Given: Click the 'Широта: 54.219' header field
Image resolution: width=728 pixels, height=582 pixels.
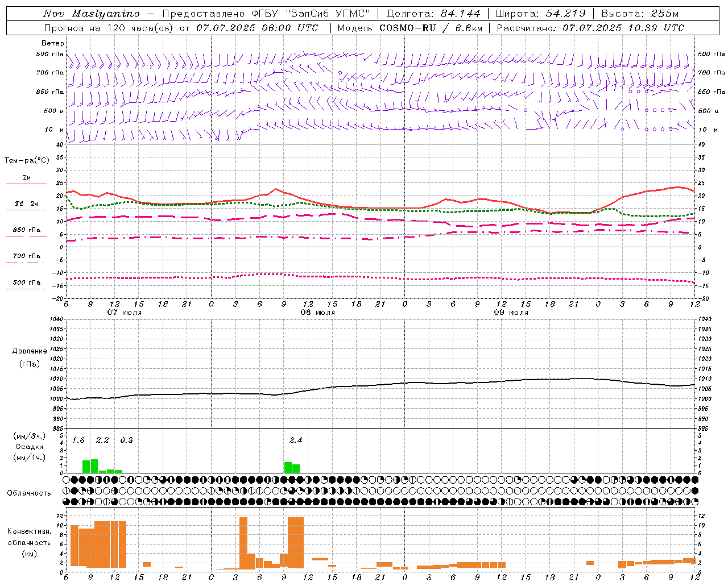Looking at the screenshot, I should [x=541, y=14].
